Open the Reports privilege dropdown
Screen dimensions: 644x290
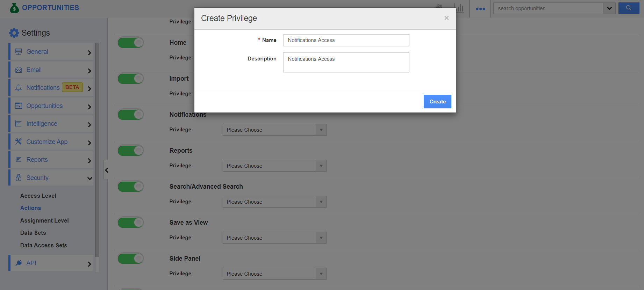(274, 166)
